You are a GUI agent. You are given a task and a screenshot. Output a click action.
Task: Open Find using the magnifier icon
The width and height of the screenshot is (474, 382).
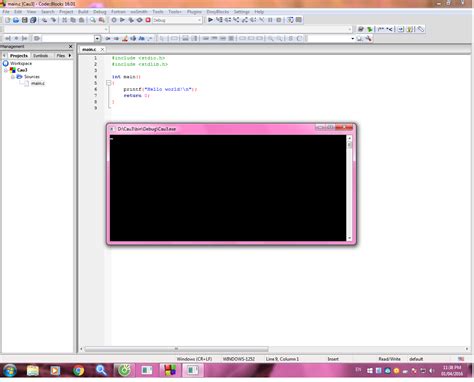(x=93, y=20)
